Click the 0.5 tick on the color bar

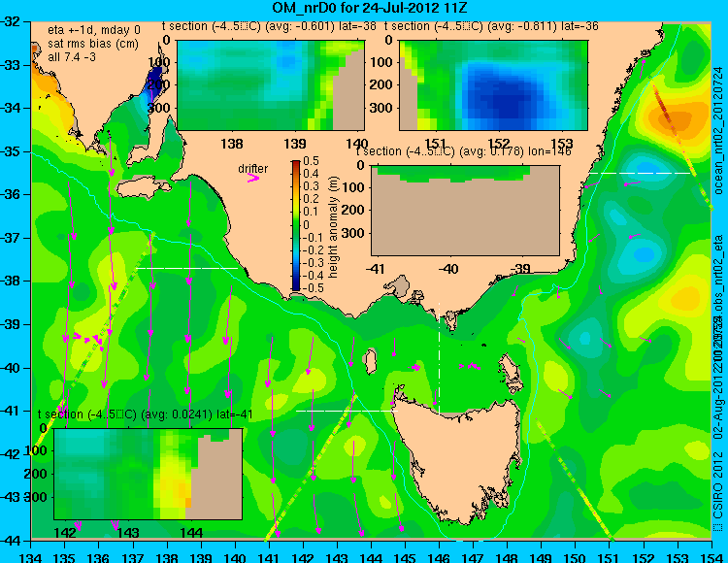(x=311, y=161)
